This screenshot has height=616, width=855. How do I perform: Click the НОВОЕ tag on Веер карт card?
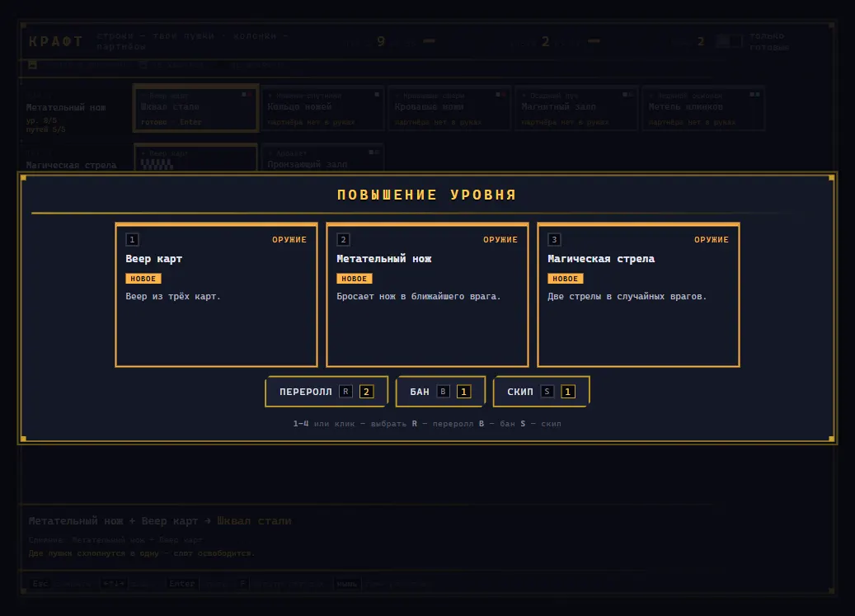click(143, 279)
